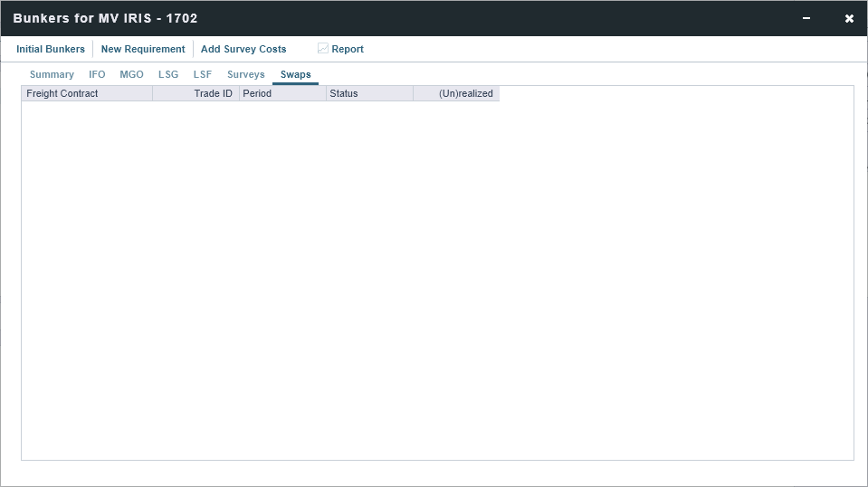Open Initial Bunkers
The height and width of the screenshot is (487, 868).
tap(51, 49)
